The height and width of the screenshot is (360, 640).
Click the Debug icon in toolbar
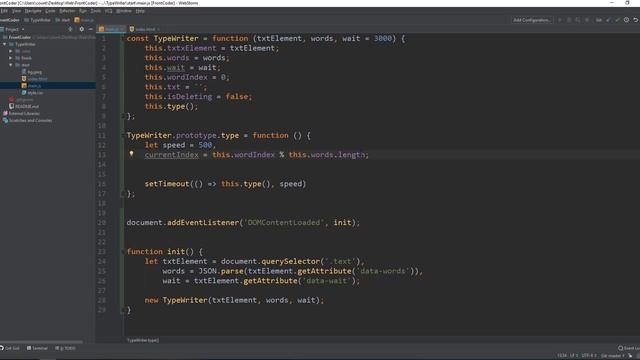coord(569,20)
